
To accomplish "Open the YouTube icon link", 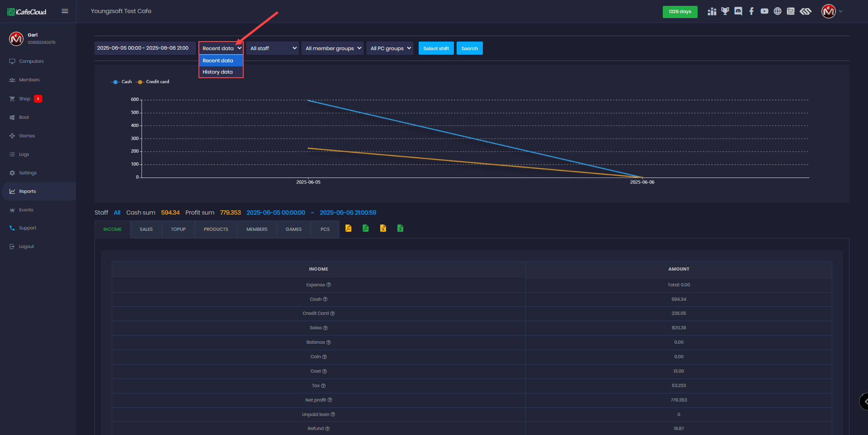I will click(x=764, y=11).
